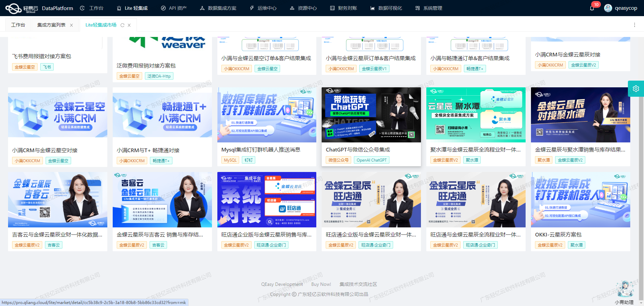The width and height of the screenshot is (644, 306).
Task: Click the red notification count badge
Action: click(x=596, y=4)
